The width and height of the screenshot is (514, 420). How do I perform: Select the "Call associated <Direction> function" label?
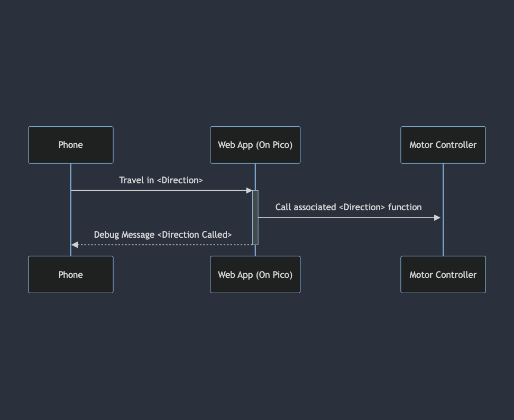[348, 207]
